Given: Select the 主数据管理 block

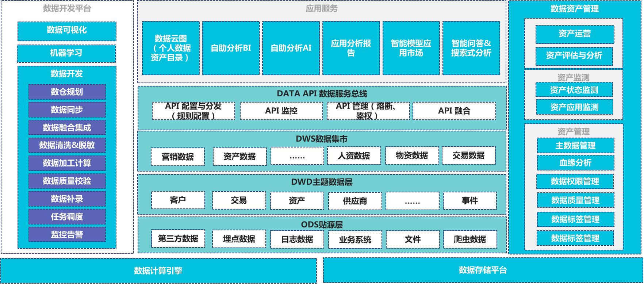Looking at the screenshot, I should point(575,146).
